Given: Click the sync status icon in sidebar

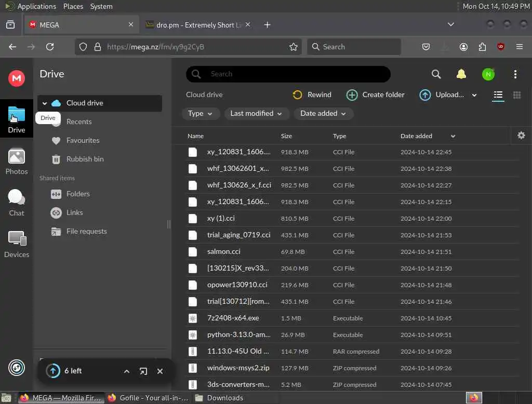Looking at the screenshot, I should point(16,368).
